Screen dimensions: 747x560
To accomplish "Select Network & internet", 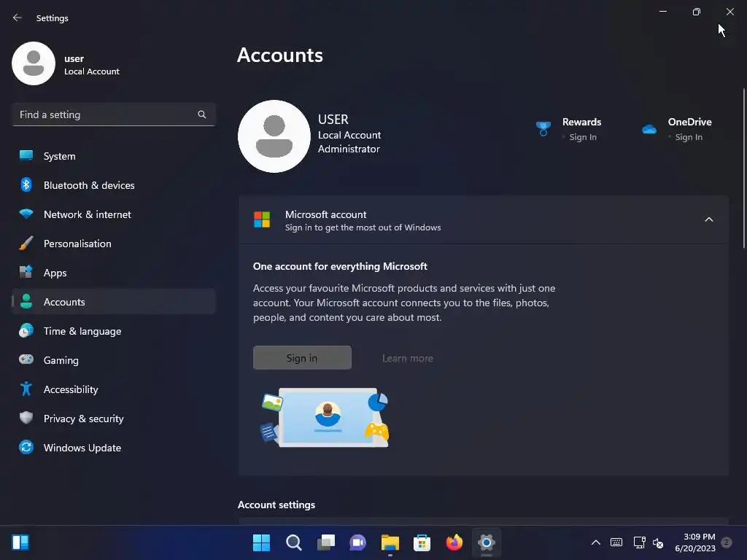I will pyautogui.click(x=113, y=214).
